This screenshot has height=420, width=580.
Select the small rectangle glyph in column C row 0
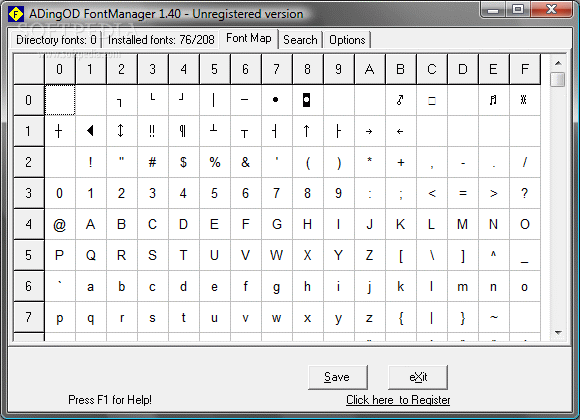(x=432, y=100)
